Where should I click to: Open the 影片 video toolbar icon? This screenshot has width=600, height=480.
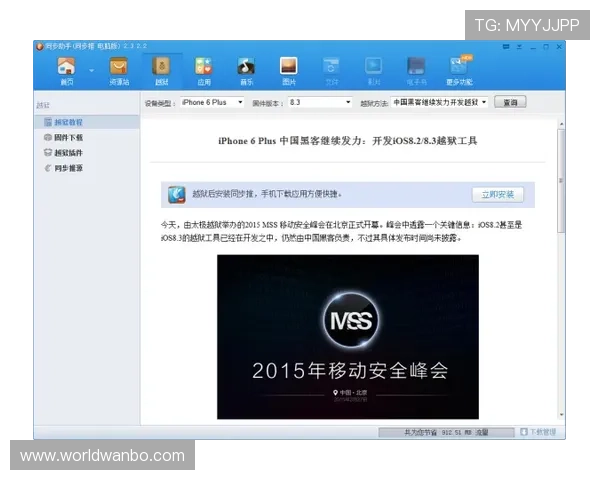tap(374, 71)
